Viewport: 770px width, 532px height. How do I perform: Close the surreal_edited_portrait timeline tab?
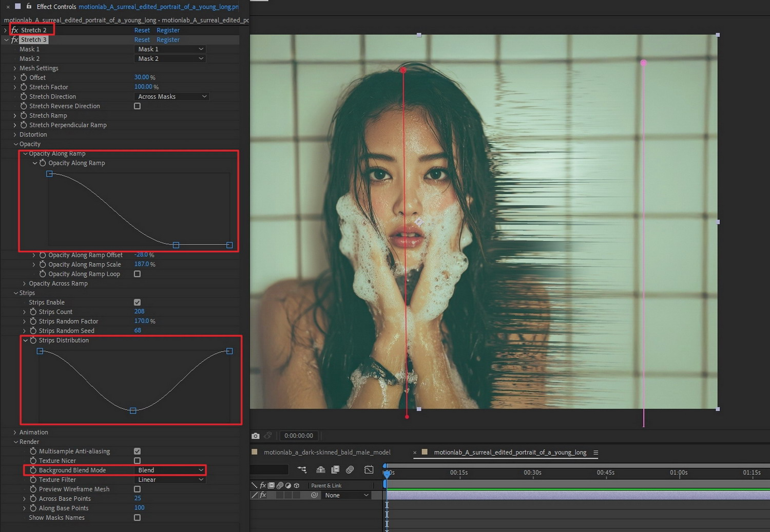point(415,452)
